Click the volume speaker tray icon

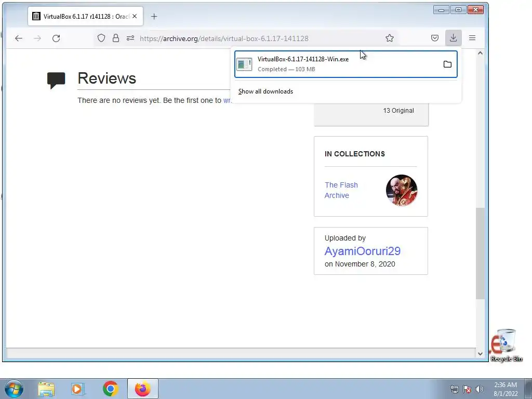(x=479, y=389)
